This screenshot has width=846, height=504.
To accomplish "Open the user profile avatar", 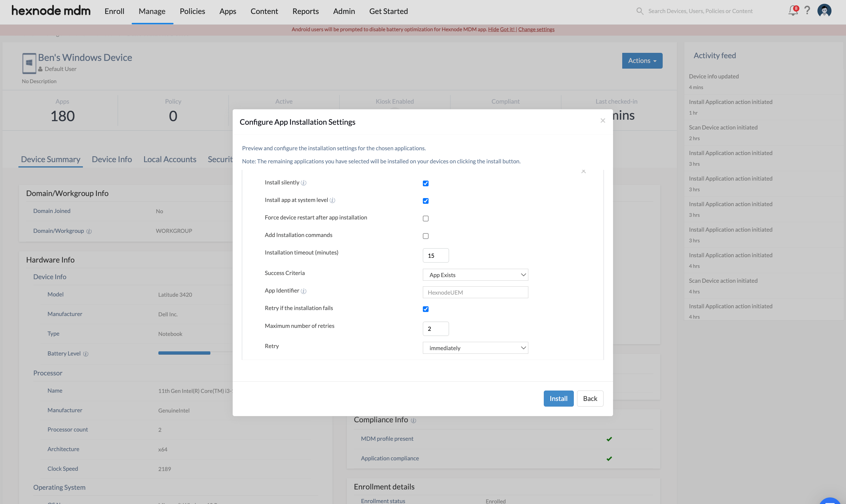I will (x=824, y=10).
